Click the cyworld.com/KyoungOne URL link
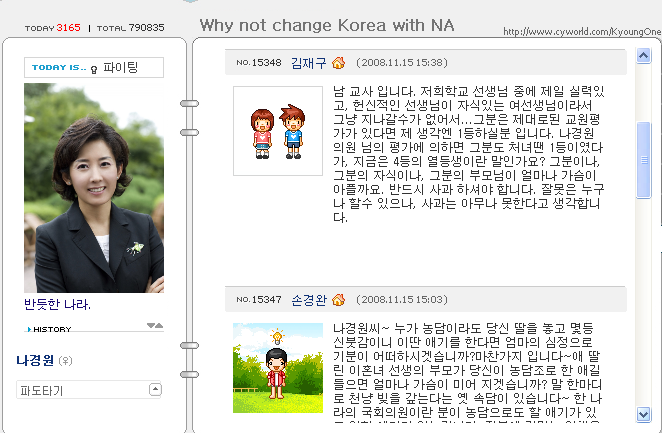The height and width of the screenshot is (433, 662). (582, 32)
